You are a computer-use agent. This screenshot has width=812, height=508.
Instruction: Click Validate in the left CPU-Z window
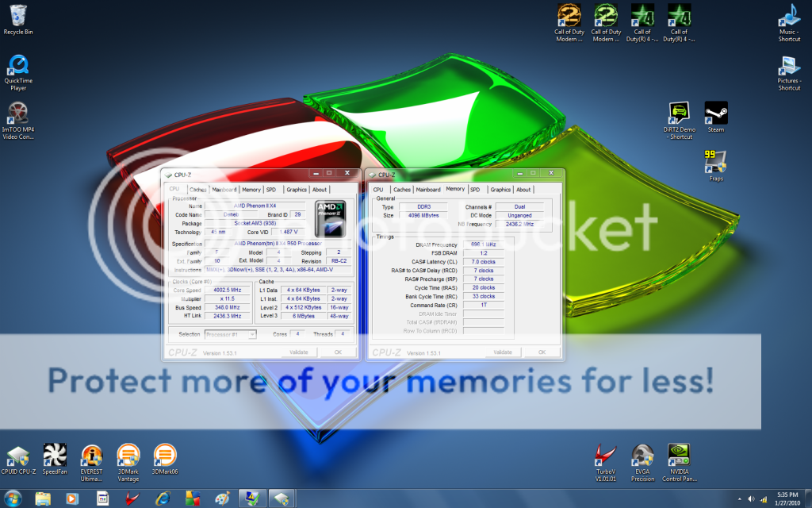(x=299, y=352)
